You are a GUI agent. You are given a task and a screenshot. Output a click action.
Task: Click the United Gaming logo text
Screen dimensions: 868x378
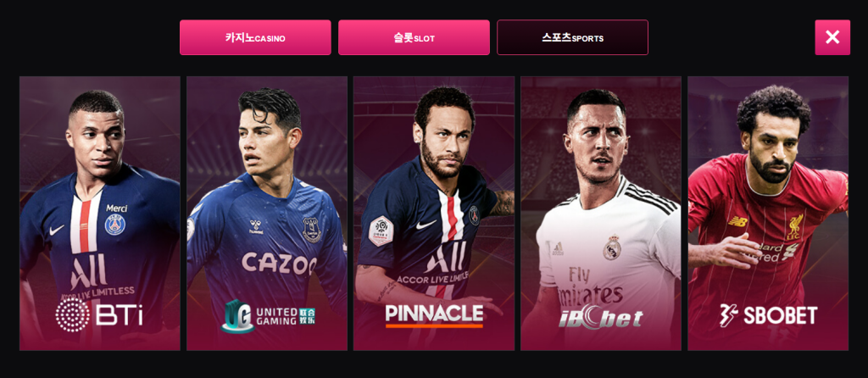click(277, 316)
